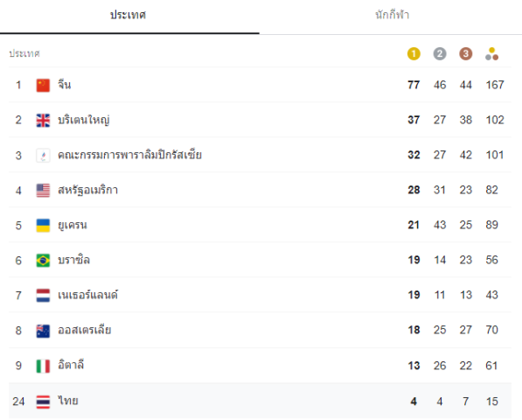522x420 pixels.
Task: Click the United States flag icon
Action: tap(43, 191)
